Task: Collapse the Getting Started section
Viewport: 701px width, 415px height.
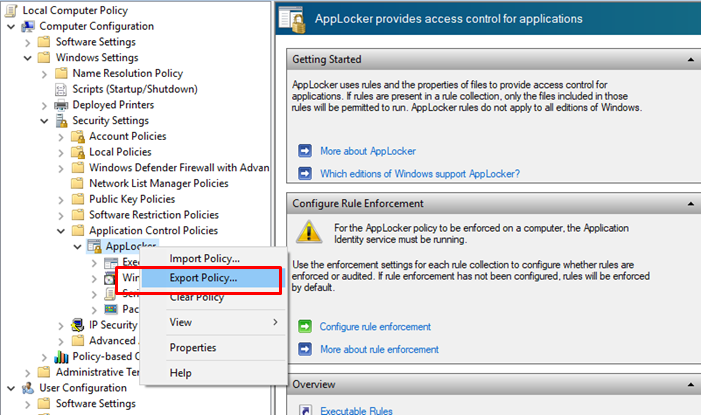Action: pyautogui.click(x=690, y=60)
